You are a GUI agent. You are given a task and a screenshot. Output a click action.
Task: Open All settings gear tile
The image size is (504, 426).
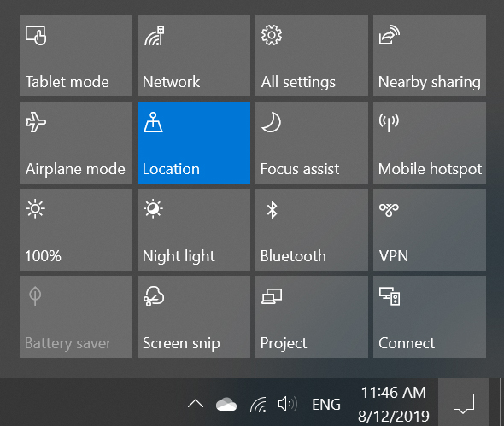coord(312,55)
